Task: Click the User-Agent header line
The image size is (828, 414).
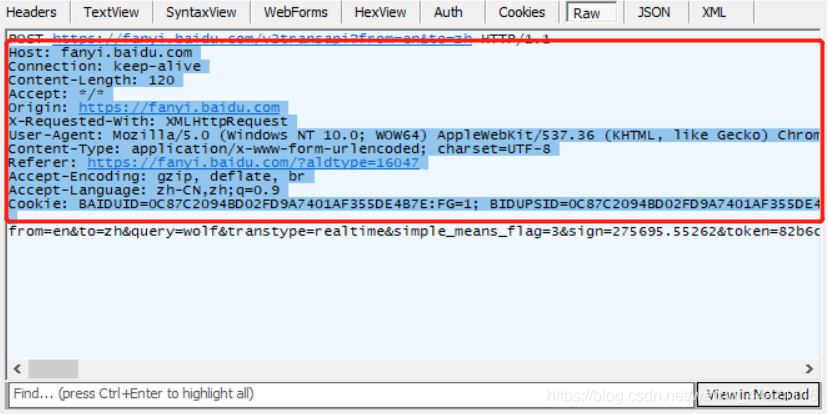Action: pyautogui.click(x=415, y=135)
